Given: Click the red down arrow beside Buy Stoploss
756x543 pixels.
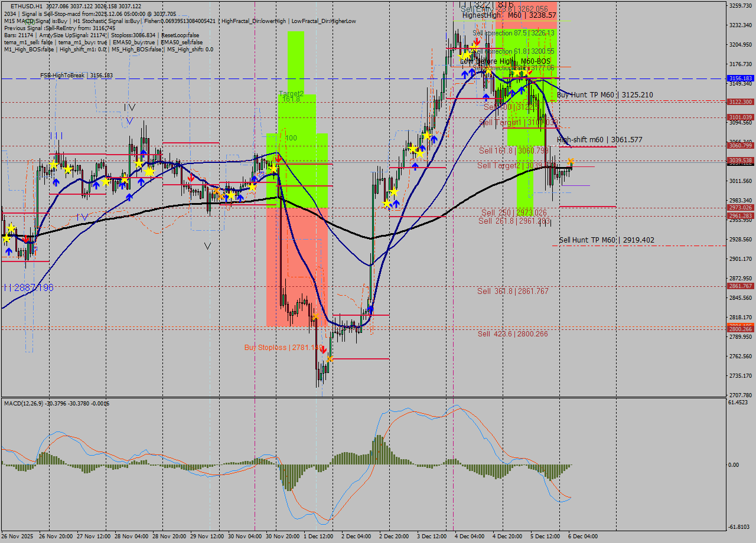Looking at the screenshot, I should tap(324, 349).
